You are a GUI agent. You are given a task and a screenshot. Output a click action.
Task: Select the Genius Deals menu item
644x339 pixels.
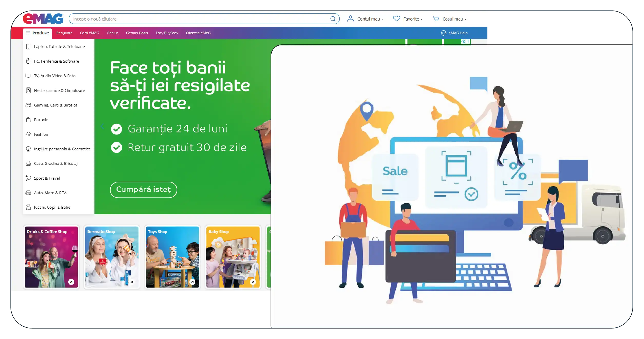point(137,33)
